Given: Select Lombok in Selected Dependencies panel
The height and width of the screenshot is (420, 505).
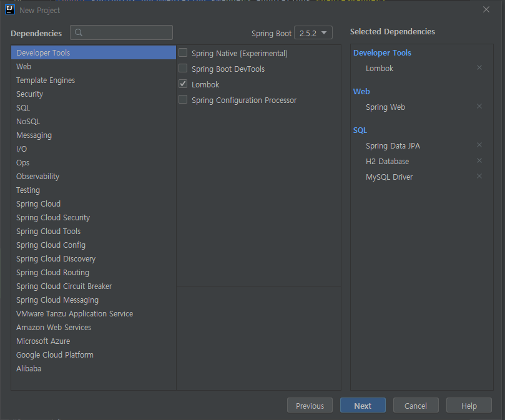Looking at the screenshot, I should pos(380,68).
